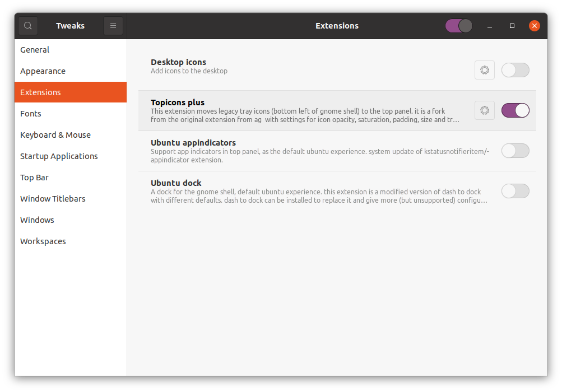Open the Workspaces section

(x=71, y=241)
